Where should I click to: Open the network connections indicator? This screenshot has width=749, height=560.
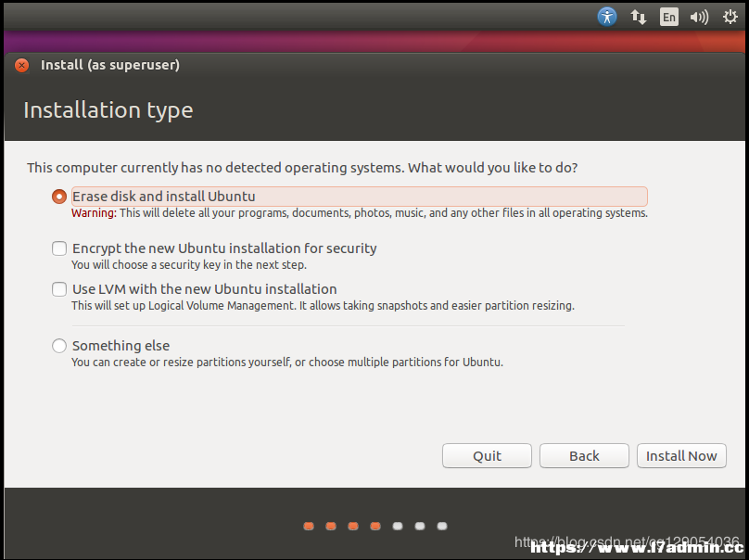[638, 18]
